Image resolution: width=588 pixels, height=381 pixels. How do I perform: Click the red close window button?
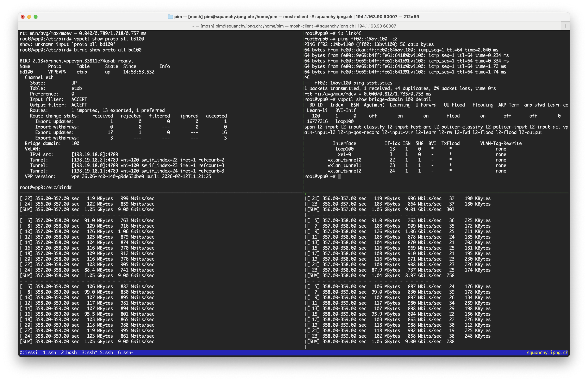[23, 17]
